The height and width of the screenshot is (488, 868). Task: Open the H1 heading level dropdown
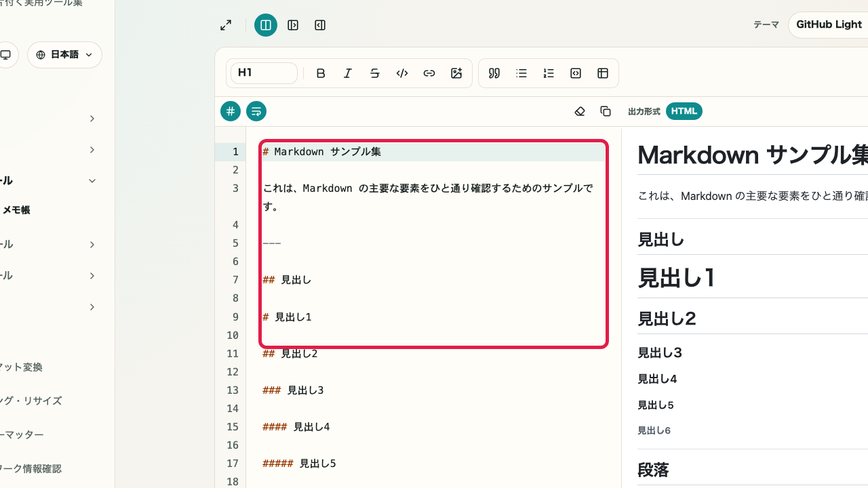click(x=264, y=73)
